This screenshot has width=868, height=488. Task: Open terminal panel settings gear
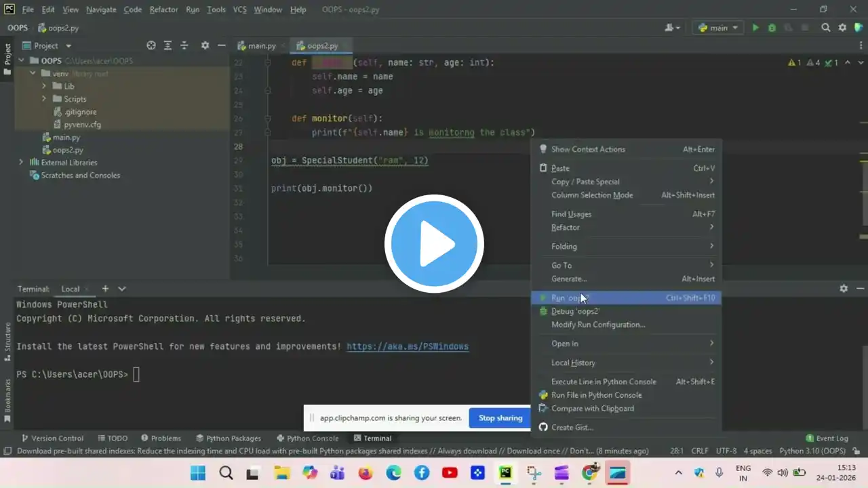coord(844,288)
